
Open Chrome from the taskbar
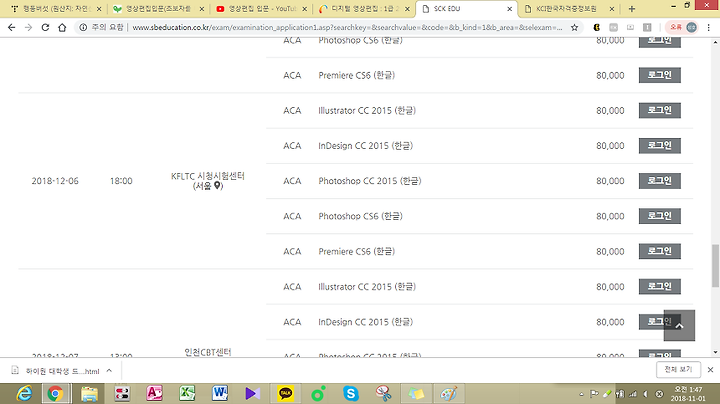pos(56,393)
